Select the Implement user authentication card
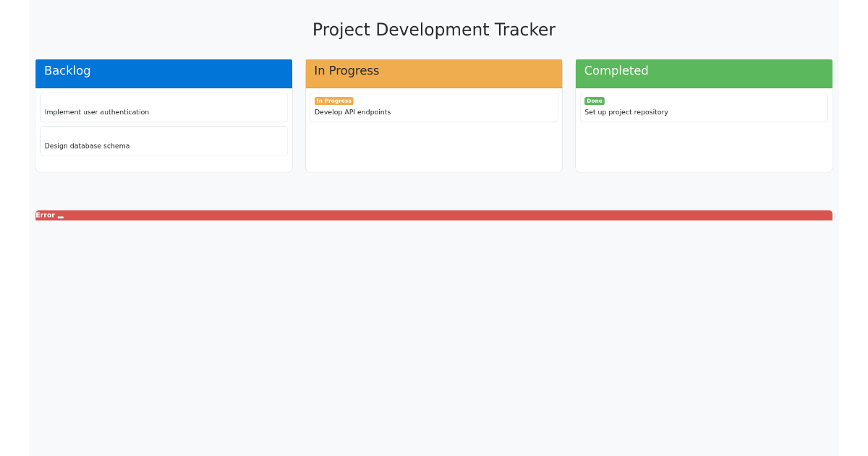Viewport: 868px width, 456px height. pos(163,107)
